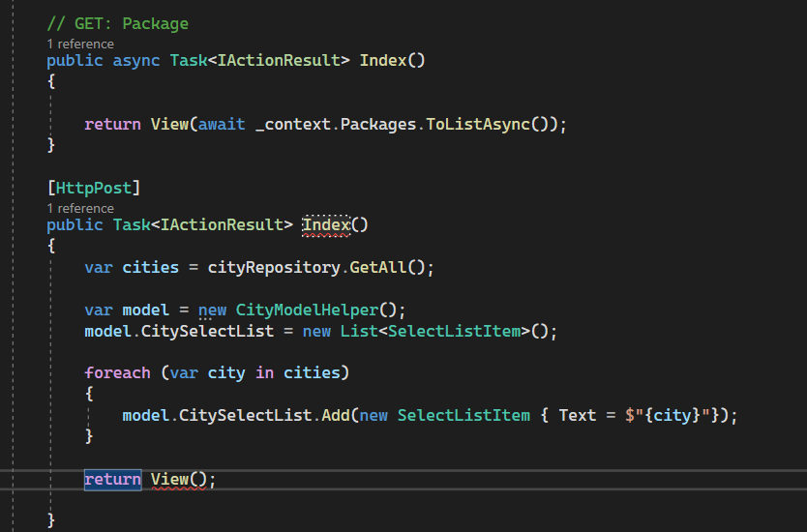Select the "async" keyword

tap(136, 61)
